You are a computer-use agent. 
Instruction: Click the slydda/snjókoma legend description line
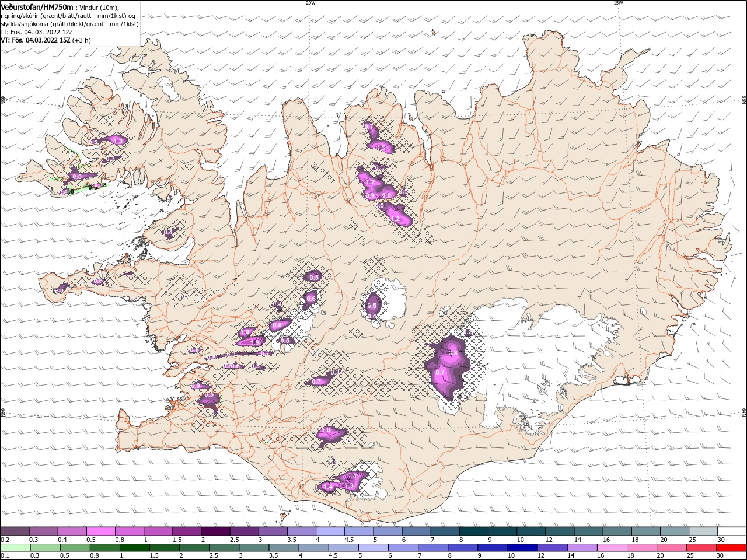69,24
